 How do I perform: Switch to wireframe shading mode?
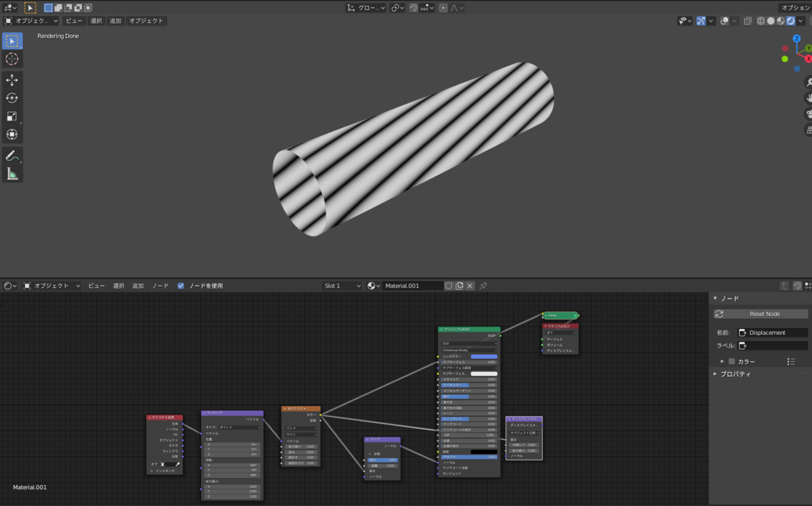[x=762, y=21]
